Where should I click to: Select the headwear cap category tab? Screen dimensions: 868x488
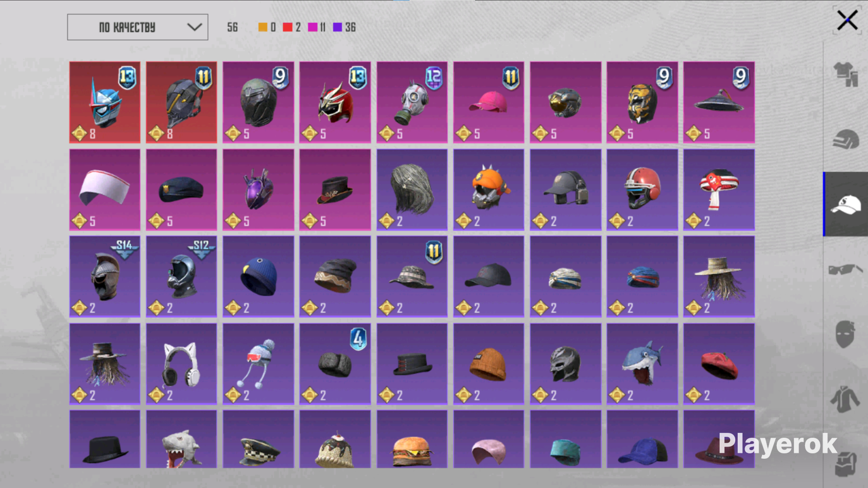pos(846,204)
